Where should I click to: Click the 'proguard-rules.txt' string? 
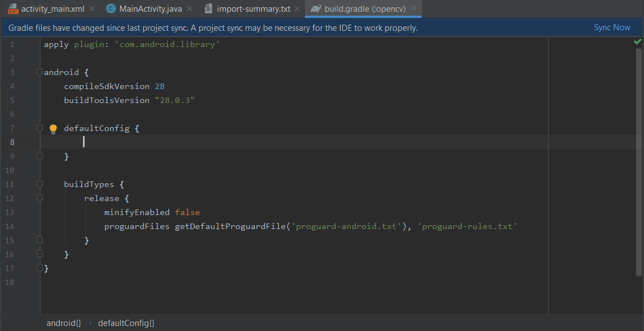coord(467,226)
